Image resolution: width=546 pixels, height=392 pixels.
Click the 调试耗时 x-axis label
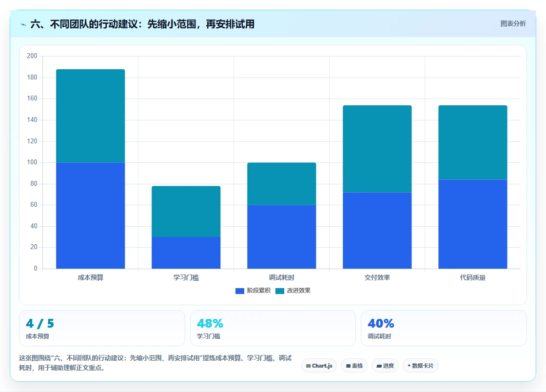click(x=282, y=277)
